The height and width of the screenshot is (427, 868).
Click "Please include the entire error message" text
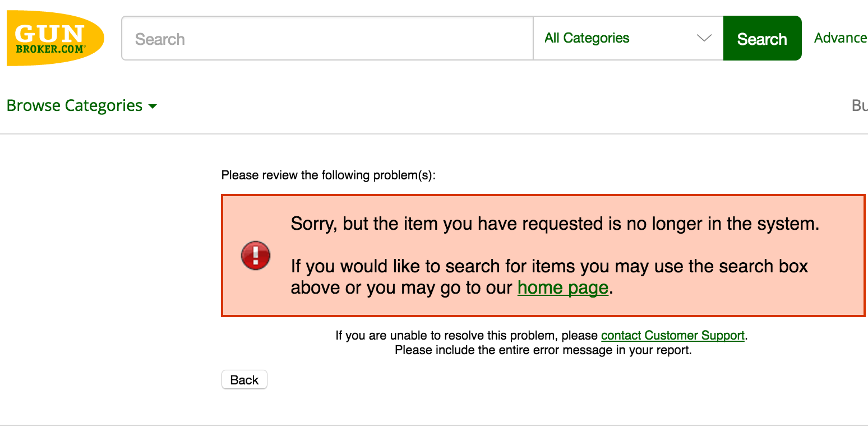[543, 350]
